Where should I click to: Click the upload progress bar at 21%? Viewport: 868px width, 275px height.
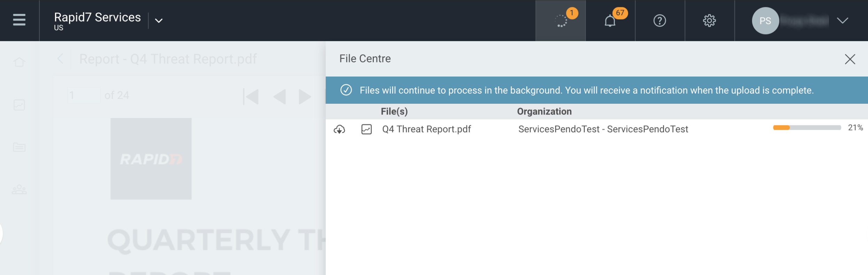pos(807,128)
